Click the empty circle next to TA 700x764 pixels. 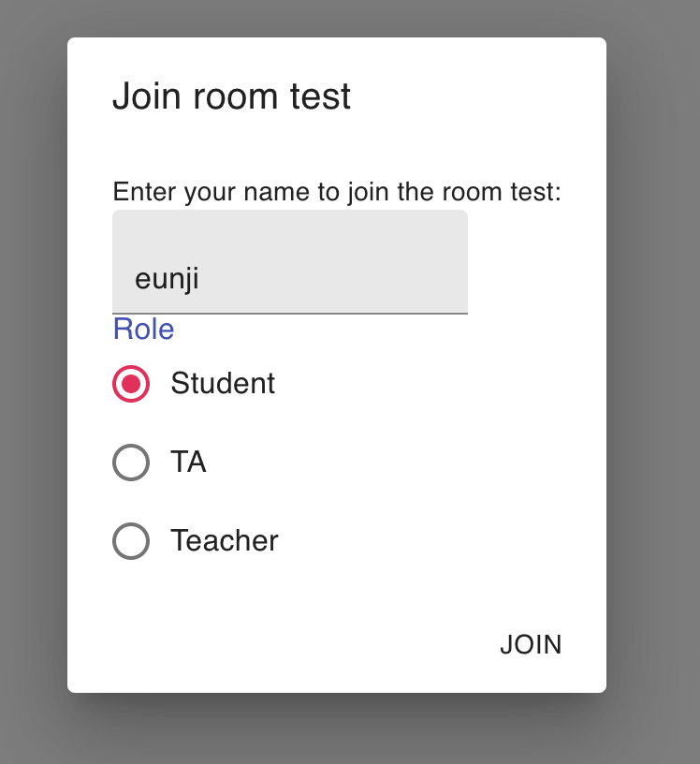click(x=131, y=463)
